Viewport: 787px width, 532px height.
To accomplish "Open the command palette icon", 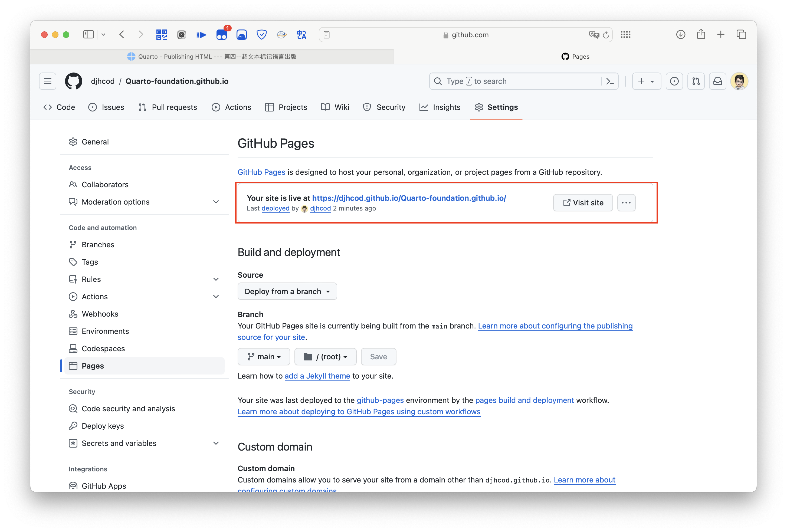I will tap(610, 81).
